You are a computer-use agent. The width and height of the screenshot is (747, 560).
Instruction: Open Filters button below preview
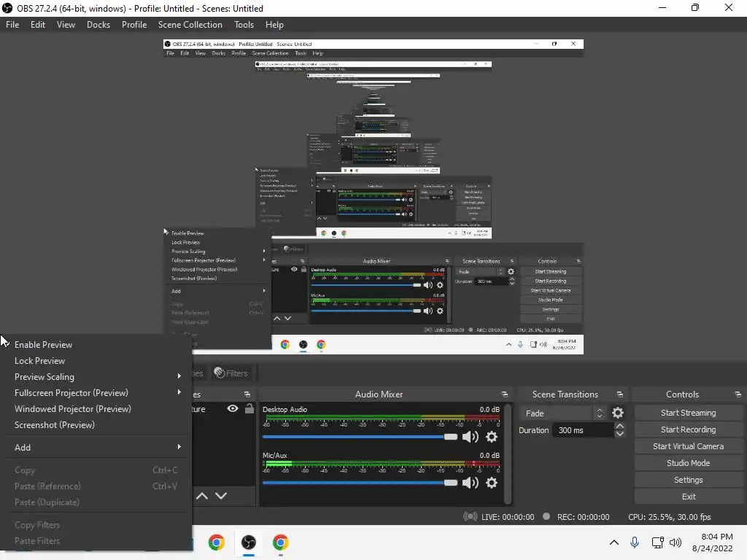point(231,373)
